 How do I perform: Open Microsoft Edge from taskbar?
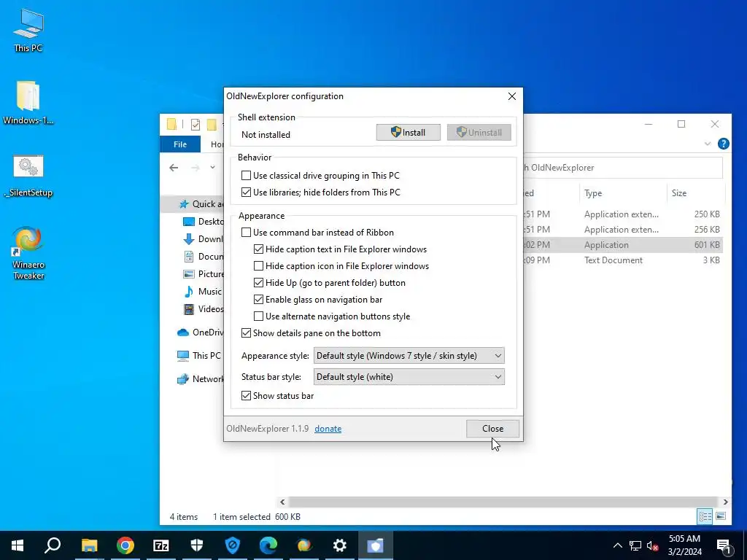click(x=268, y=545)
